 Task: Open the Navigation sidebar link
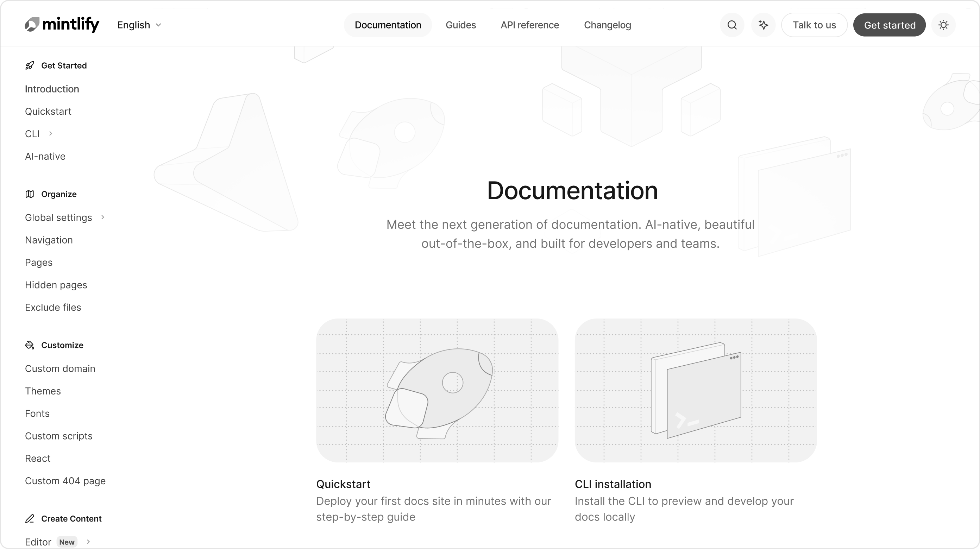[49, 240]
